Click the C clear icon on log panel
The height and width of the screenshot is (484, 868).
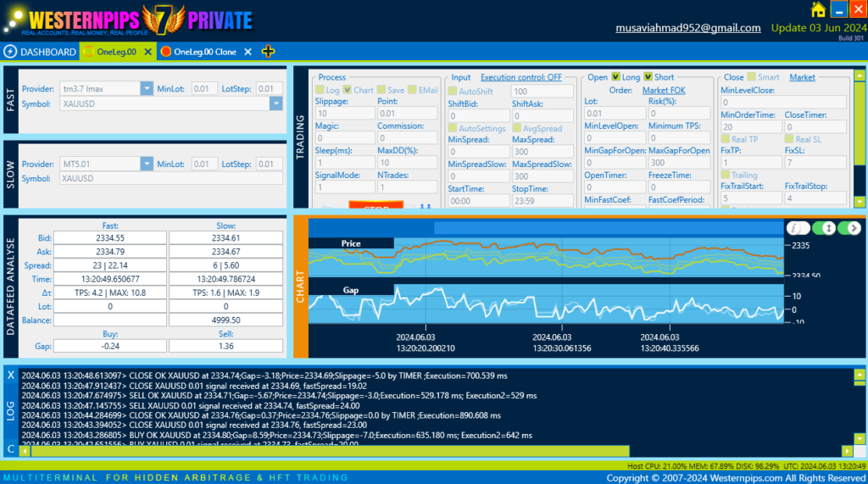(x=10, y=449)
